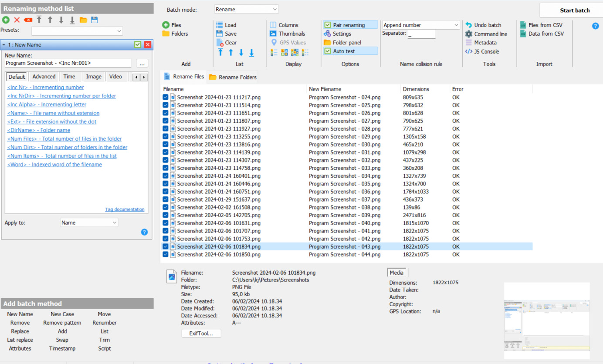Screen dimensions: 603x364
Task: Move selected file up one position
Action: [x=230, y=53]
